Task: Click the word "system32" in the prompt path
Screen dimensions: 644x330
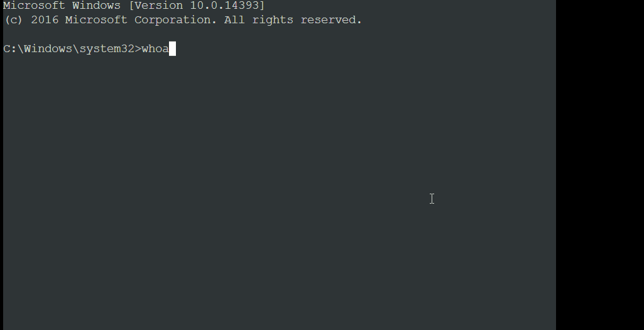Action: [x=107, y=49]
